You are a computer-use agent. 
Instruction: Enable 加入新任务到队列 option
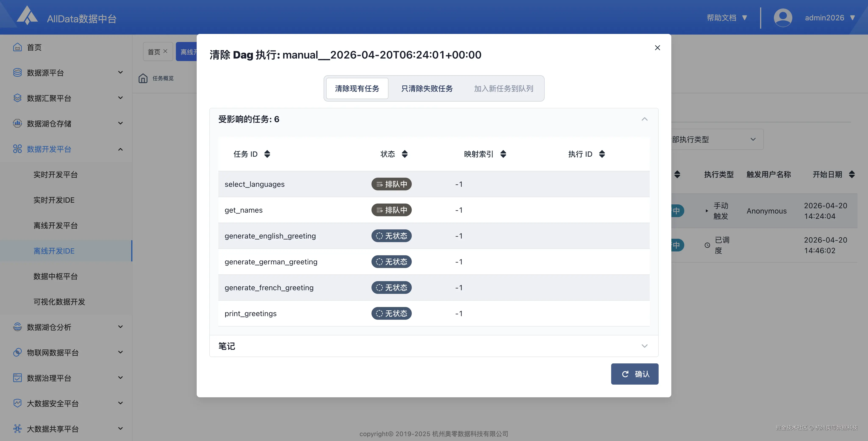[504, 89]
